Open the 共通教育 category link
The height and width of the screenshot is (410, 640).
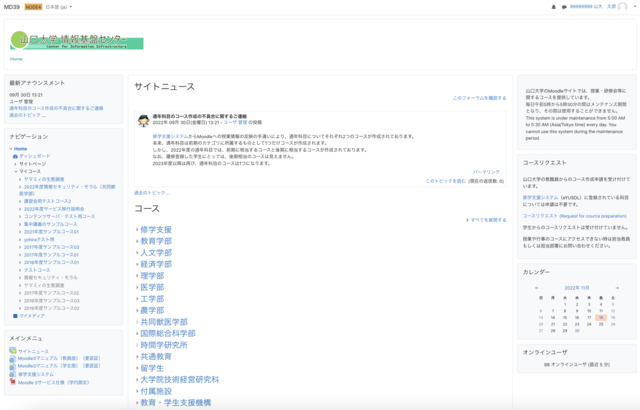pos(156,357)
